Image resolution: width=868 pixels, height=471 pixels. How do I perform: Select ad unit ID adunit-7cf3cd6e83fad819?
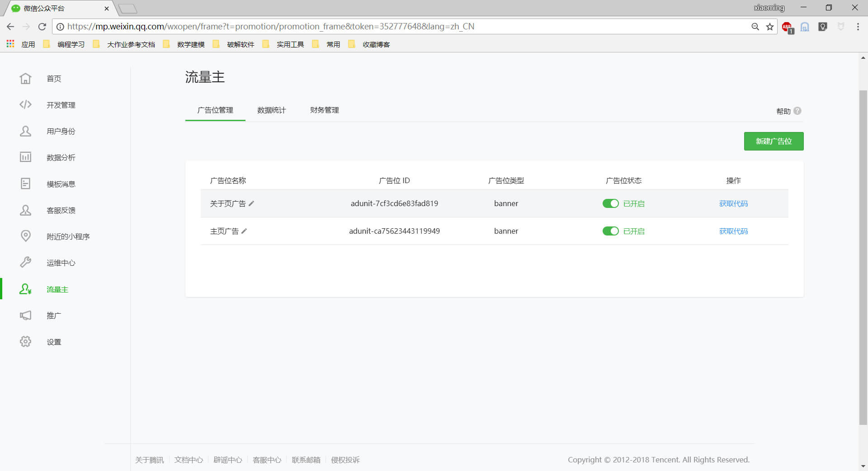click(x=394, y=203)
